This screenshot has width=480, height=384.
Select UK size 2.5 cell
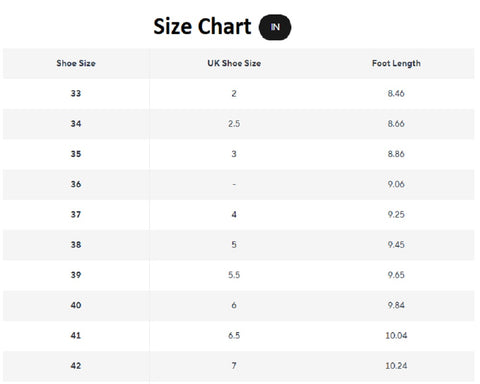click(234, 124)
